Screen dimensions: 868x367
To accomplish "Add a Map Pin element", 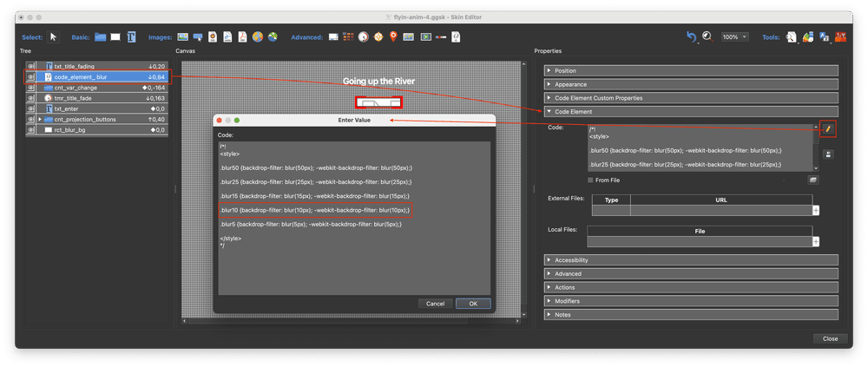I will coord(393,37).
